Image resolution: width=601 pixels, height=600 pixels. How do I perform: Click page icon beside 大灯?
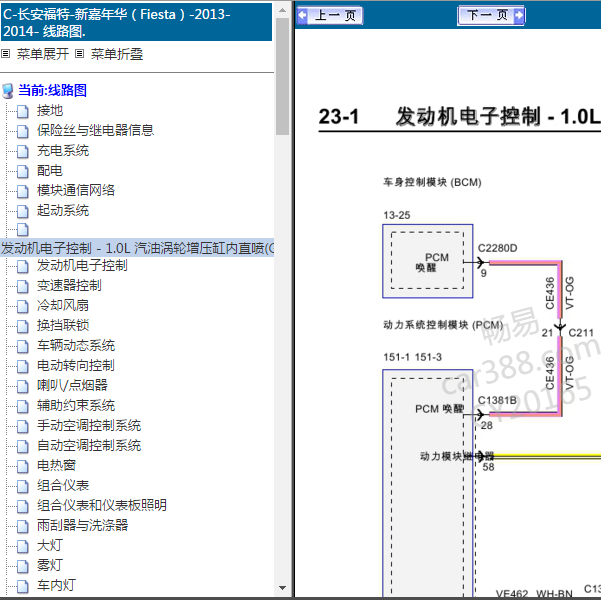23,546
